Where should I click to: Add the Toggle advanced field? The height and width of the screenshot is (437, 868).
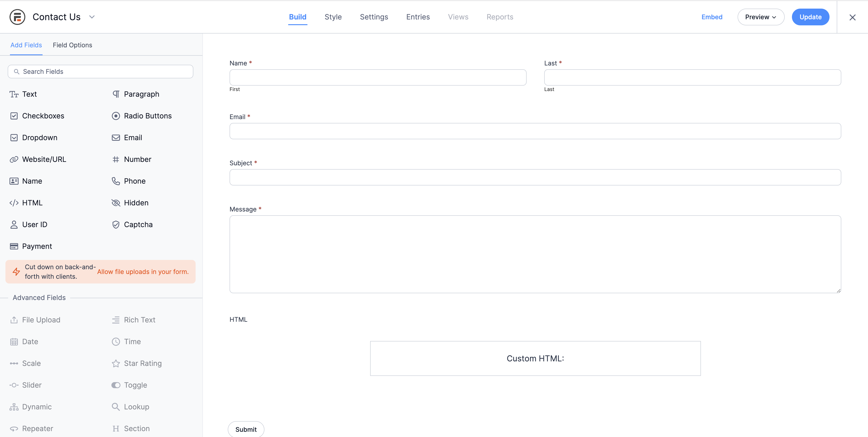click(x=135, y=385)
